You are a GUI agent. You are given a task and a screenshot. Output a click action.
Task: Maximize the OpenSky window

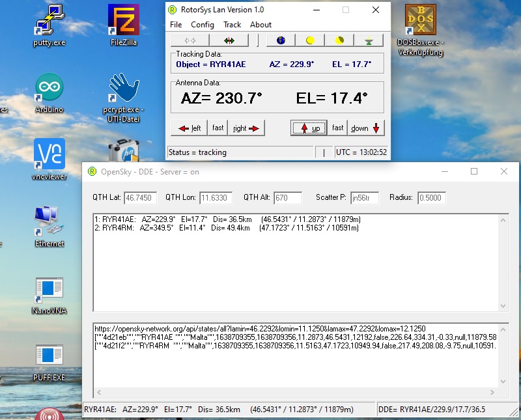point(474,171)
